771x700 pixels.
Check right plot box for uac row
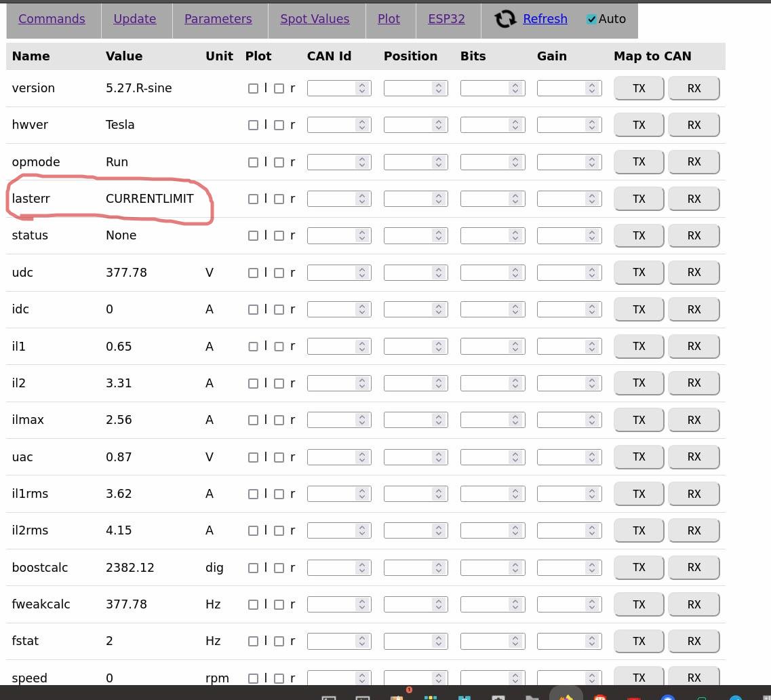pos(279,457)
